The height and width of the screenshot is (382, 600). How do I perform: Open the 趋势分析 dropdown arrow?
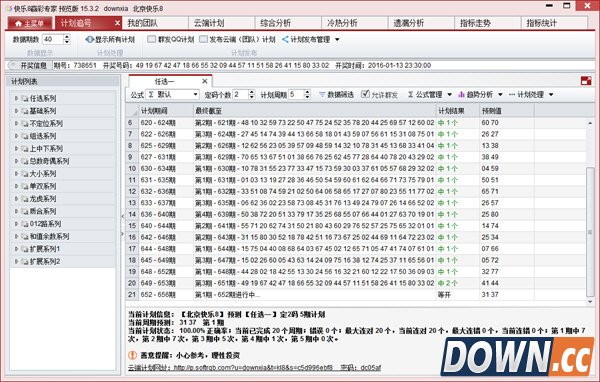tap(500, 95)
